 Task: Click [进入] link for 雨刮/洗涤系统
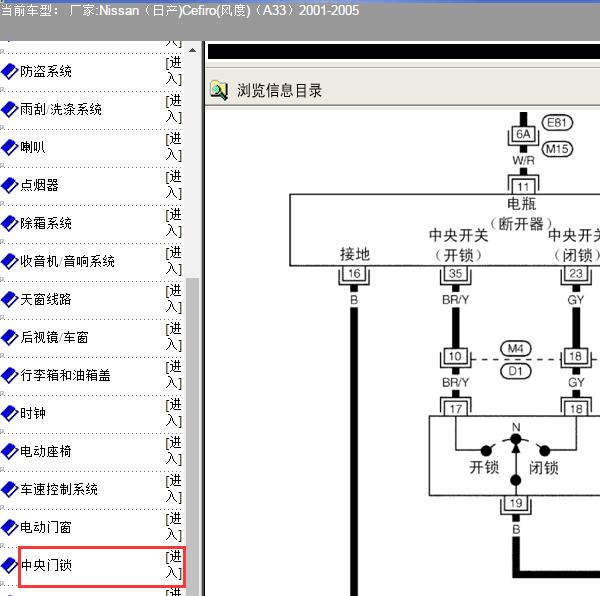coord(174,109)
